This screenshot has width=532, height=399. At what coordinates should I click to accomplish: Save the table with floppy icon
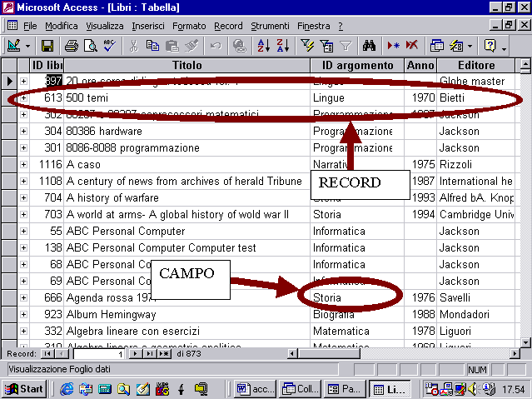(47, 46)
